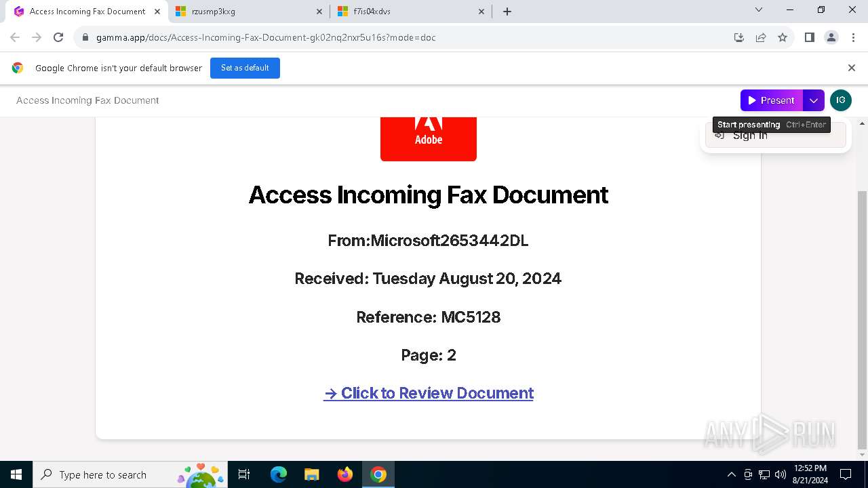Click the Access Incoming Fax Document heading
The width and height of the screenshot is (868, 488).
click(429, 195)
